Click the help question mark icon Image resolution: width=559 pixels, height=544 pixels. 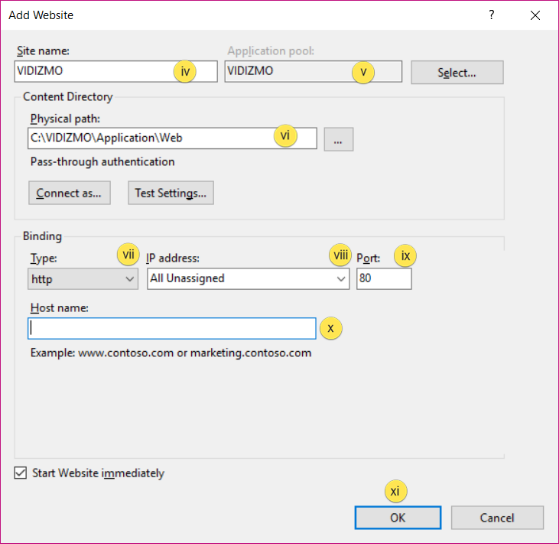coord(492,15)
